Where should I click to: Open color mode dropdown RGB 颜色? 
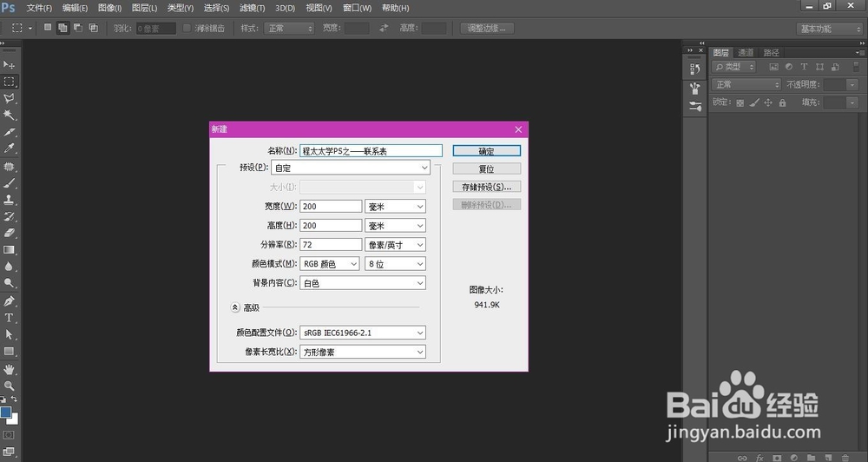(x=329, y=264)
